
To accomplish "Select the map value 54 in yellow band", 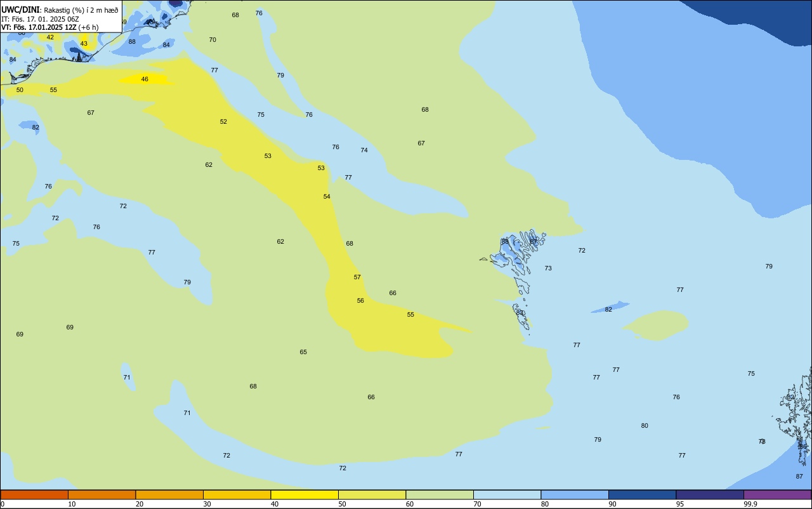I will point(327,197).
